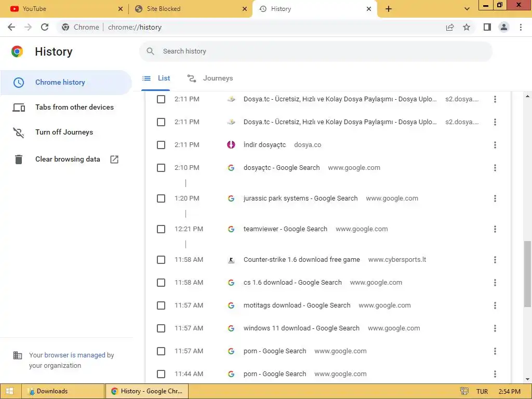The image size is (532, 399).
Task: Focus the Search history field
Action: (316, 51)
